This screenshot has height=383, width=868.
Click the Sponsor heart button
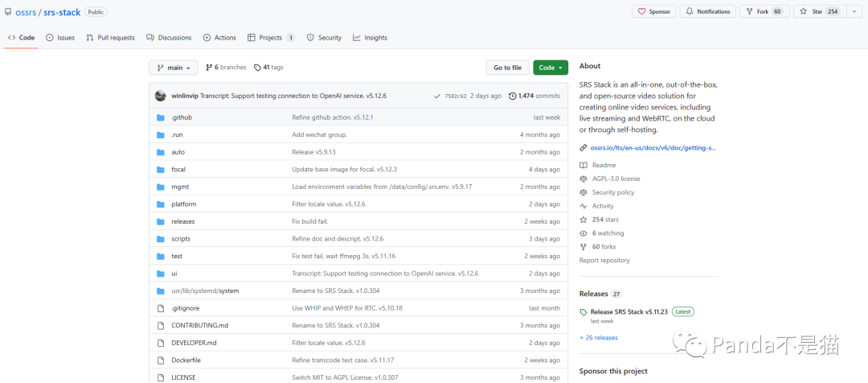(x=653, y=11)
